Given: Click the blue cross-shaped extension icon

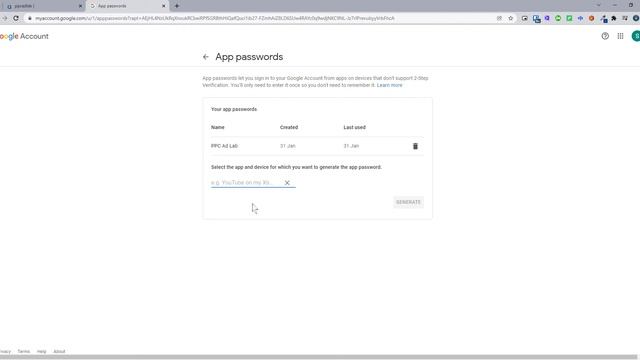Looking at the screenshot, I should (x=580, y=18).
